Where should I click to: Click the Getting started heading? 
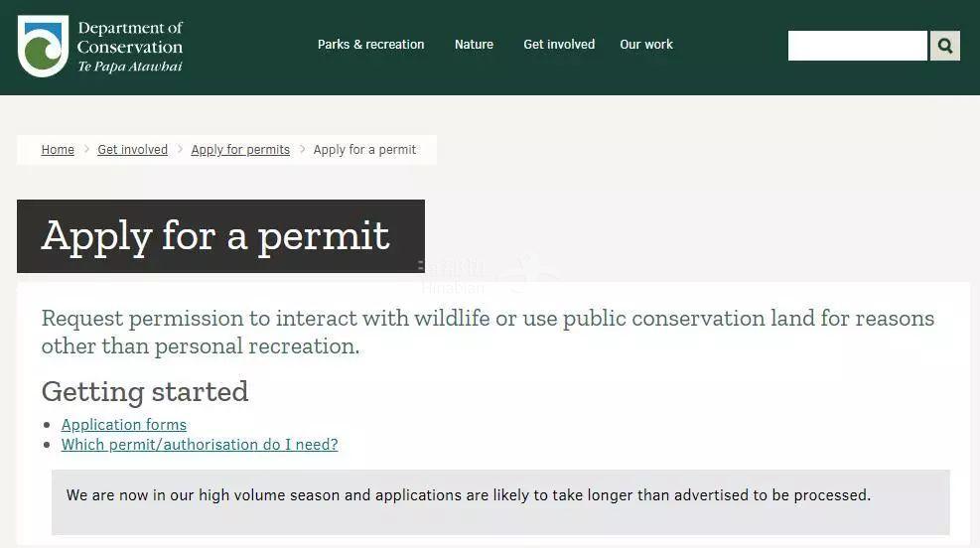point(145,391)
